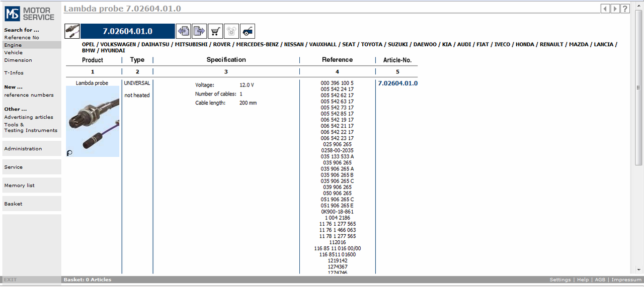Click the Product column header
This screenshot has height=287, width=644.
[x=93, y=60]
